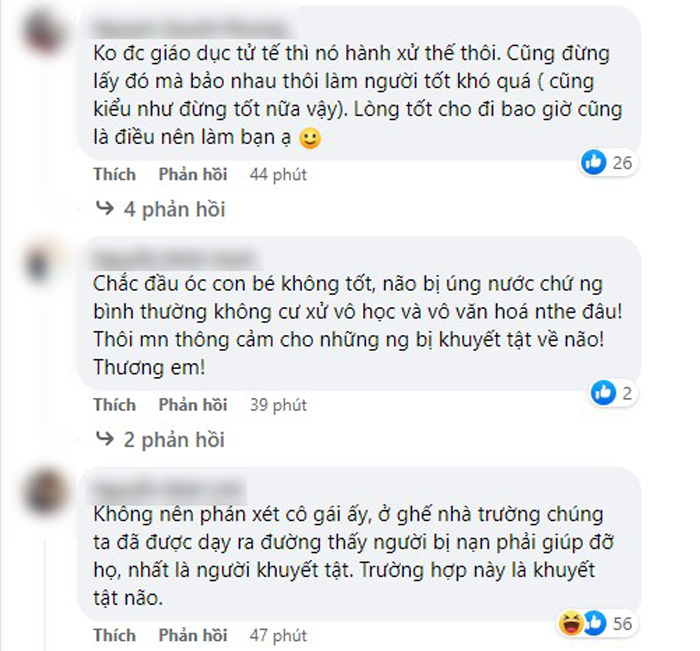Open the first commenter's profile picture
The height and width of the screenshot is (651, 700).
click(45, 33)
